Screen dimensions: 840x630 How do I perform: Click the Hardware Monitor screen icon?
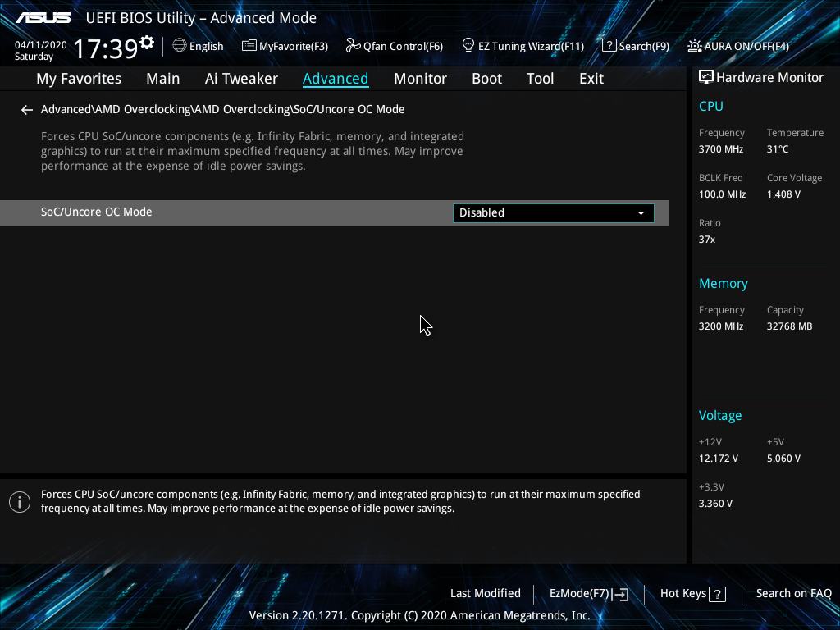click(706, 77)
